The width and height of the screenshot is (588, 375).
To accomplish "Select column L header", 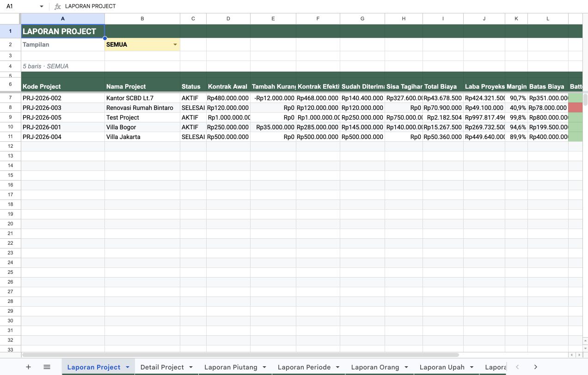I will click(548, 18).
